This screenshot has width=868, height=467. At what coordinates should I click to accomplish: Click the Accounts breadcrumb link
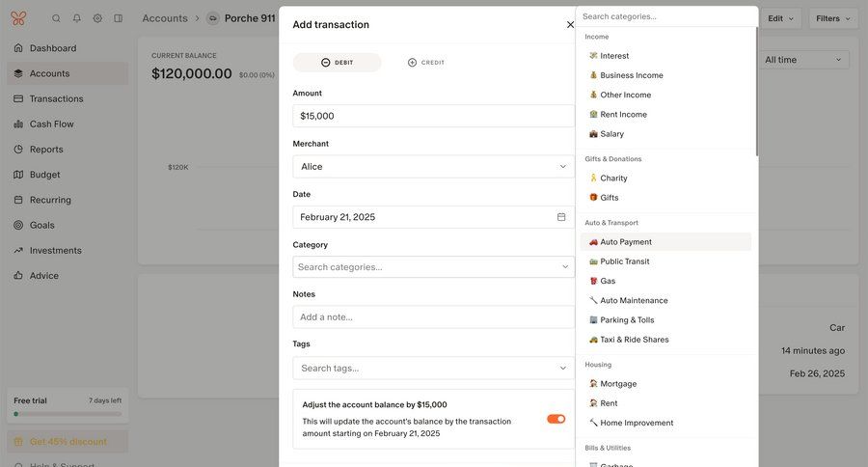pos(165,18)
